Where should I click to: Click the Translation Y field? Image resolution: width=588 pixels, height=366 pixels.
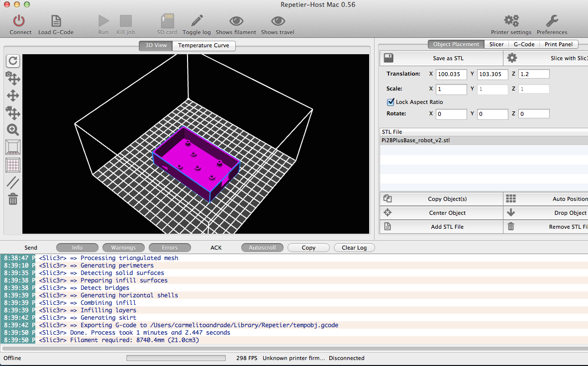(492, 74)
